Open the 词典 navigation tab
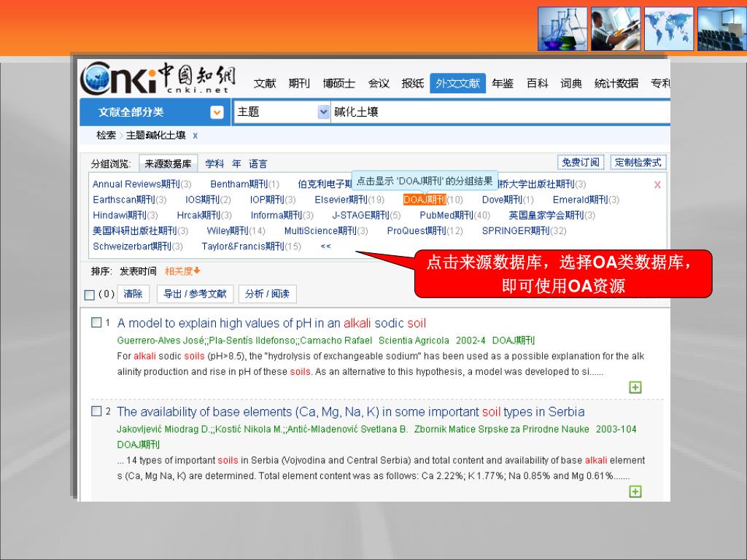The image size is (747, 560). coord(571,83)
